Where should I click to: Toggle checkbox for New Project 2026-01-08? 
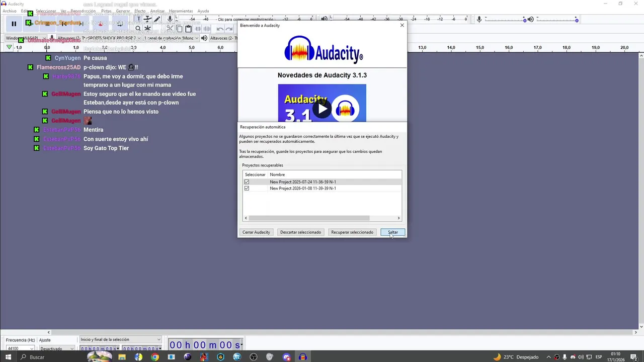click(x=247, y=189)
